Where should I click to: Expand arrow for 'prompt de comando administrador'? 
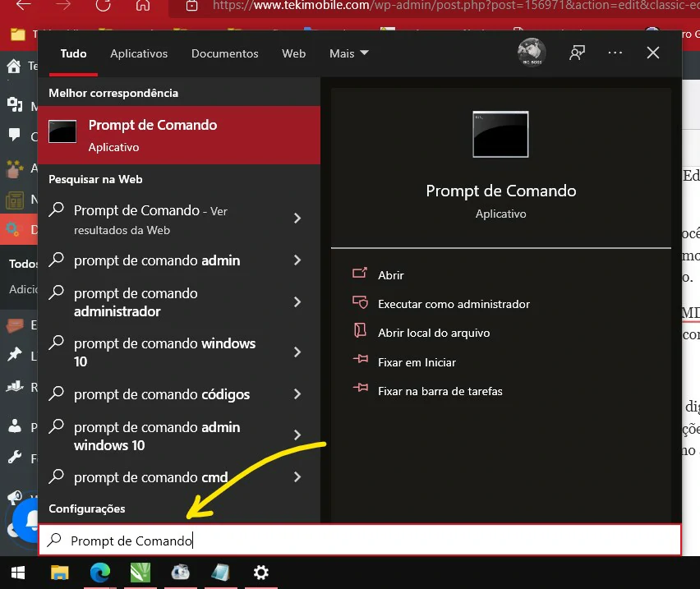click(297, 302)
